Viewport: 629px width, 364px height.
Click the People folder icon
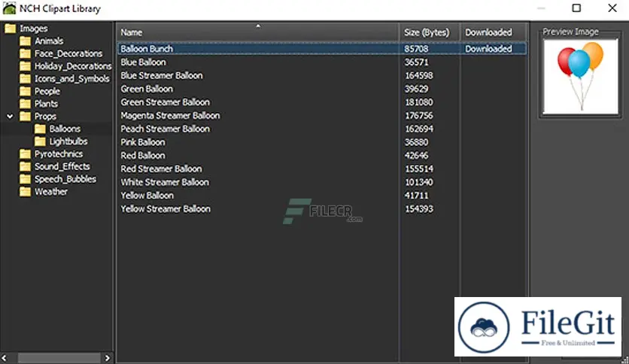tap(25, 91)
